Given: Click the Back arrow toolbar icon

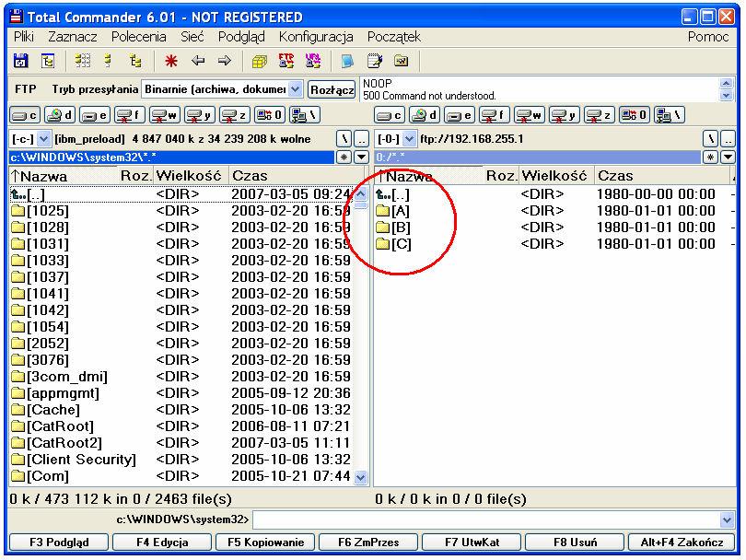Looking at the screenshot, I should pos(198,61).
